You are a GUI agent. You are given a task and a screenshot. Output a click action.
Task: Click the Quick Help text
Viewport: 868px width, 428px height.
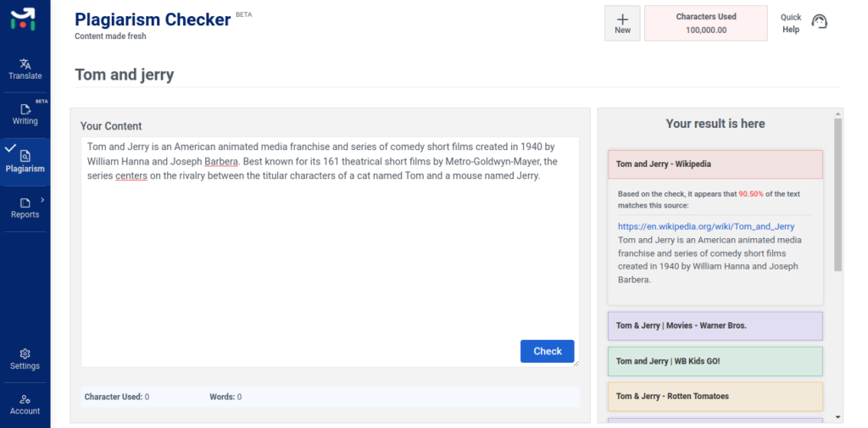point(791,23)
